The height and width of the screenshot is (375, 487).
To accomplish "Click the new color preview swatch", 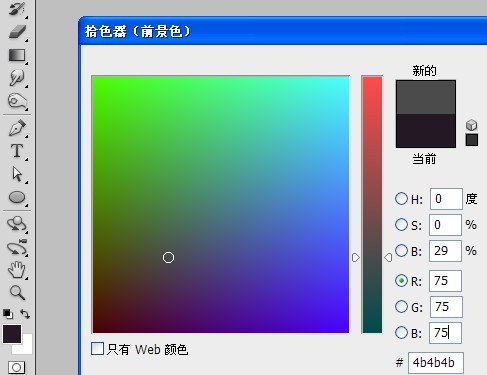I will 426,97.
